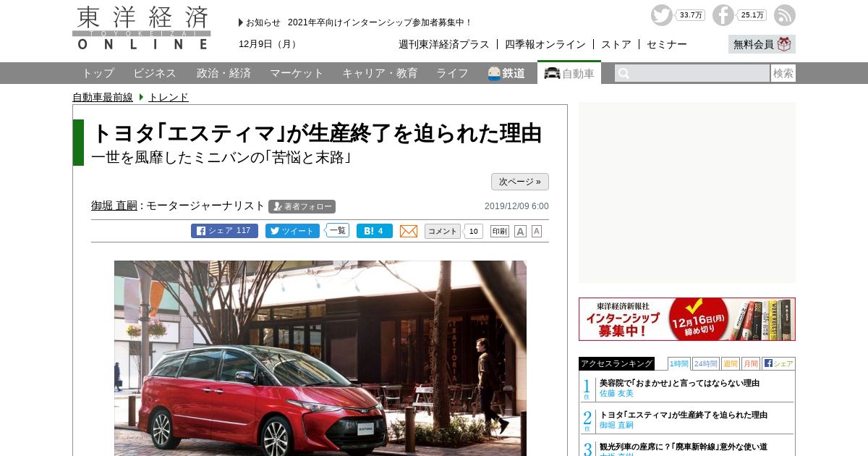868x456 pixels.
Task: Open the Toyo Keizai Twitter icon
Action: pyautogui.click(x=661, y=15)
